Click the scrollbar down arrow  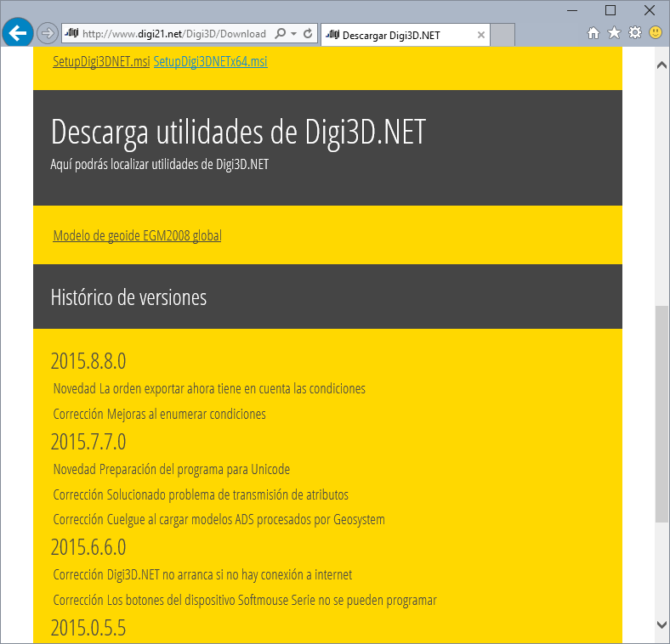[x=661, y=624]
